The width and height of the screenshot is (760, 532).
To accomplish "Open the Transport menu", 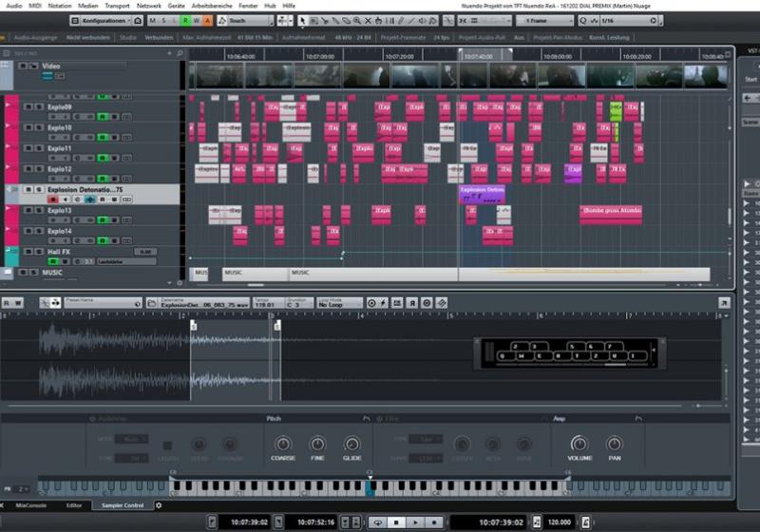I will coord(117,6).
